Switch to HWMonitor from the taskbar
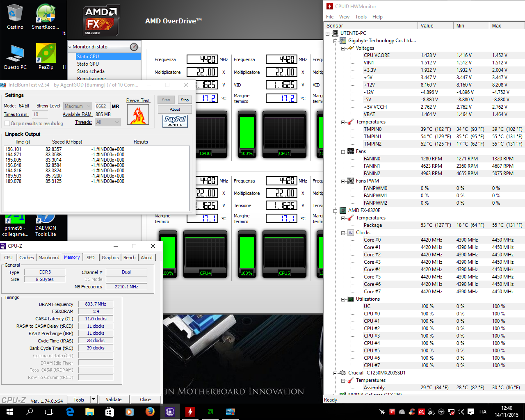The width and height of the screenshot is (525, 420). point(190,412)
